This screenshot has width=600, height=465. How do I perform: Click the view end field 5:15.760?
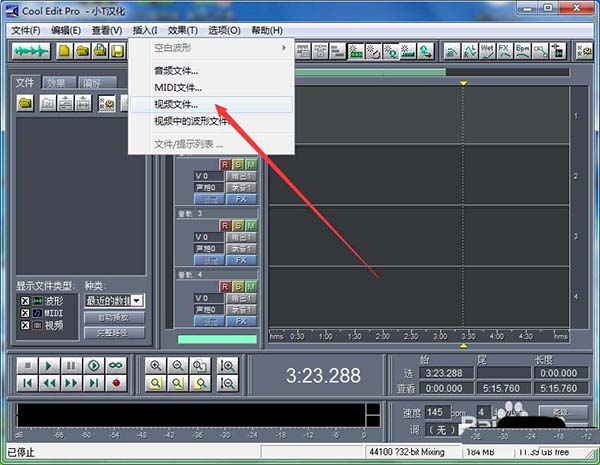(x=503, y=388)
